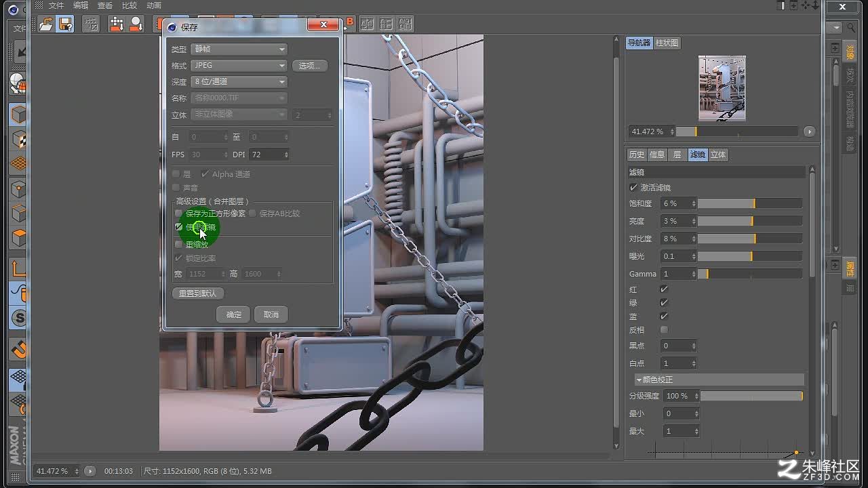Click the stop rendering icon with dotted grid
This screenshot has height=488, width=868.
pos(91,24)
